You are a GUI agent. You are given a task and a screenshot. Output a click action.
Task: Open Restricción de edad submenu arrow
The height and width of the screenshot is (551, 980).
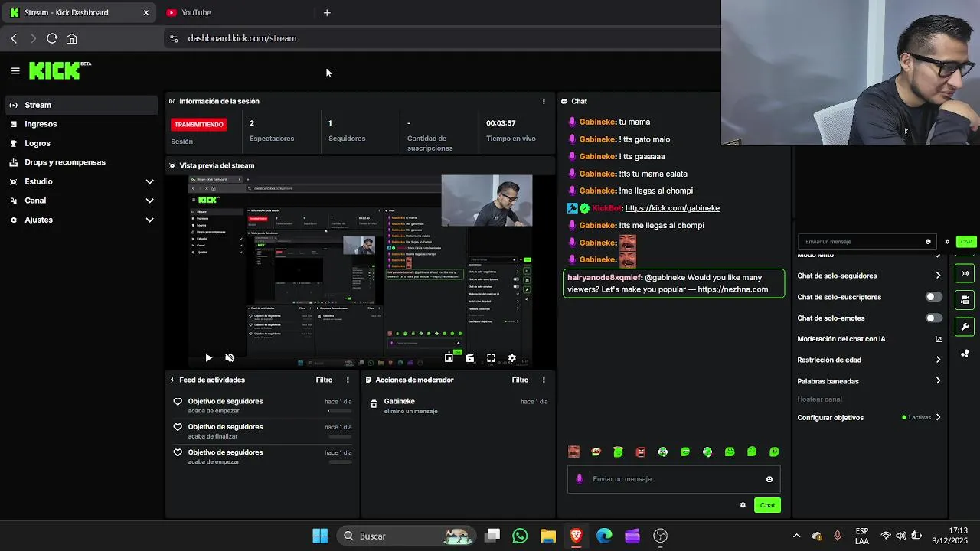click(x=938, y=360)
